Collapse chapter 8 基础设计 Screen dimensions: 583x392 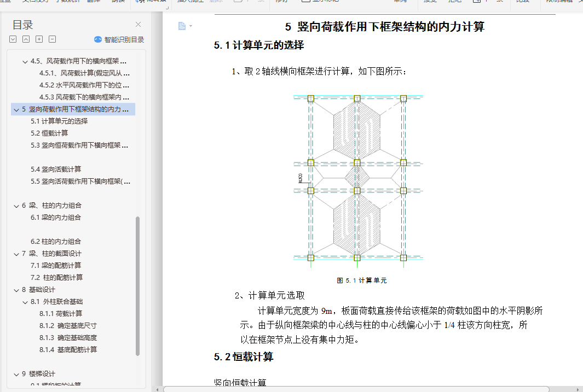(x=16, y=290)
